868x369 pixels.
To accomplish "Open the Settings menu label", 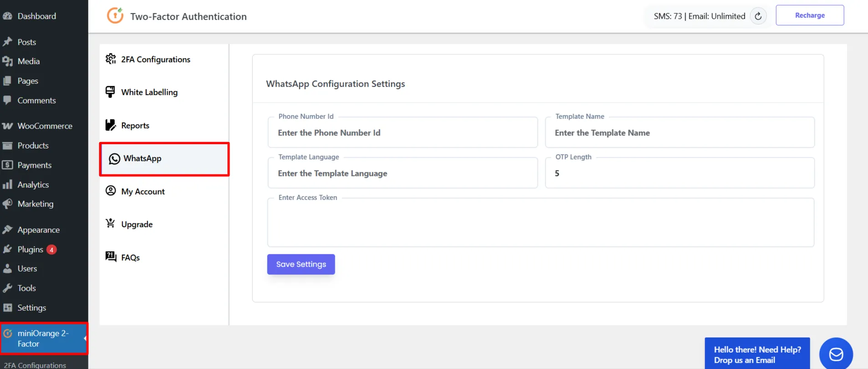I will (32, 307).
